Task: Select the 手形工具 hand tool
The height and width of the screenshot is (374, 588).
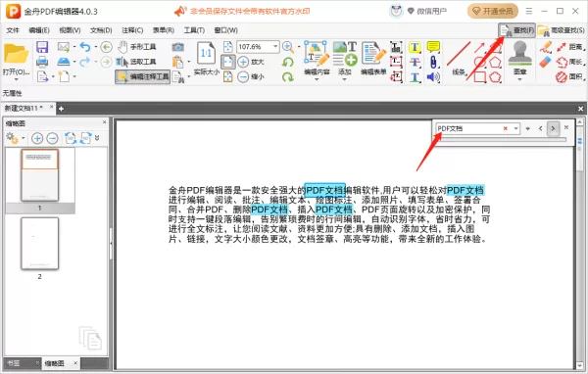Action: (x=136, y=47)
